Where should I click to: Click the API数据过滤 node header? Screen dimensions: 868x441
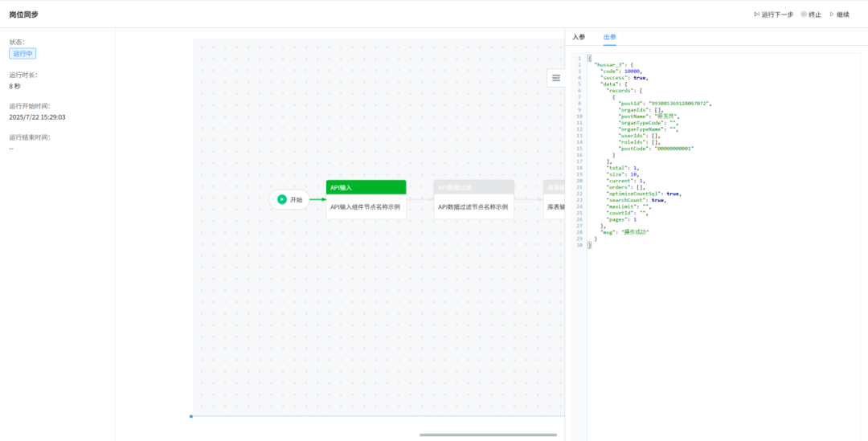tap(473, 187)
